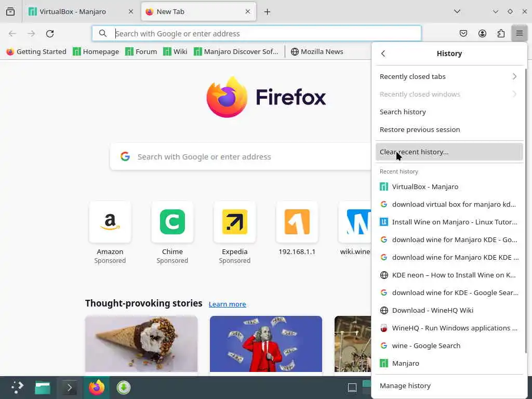This screenshot has width=532, height=399.
Task: Open 'download wine for KDE' history entry
Action: pyautogui.click(x=449, y=292)
